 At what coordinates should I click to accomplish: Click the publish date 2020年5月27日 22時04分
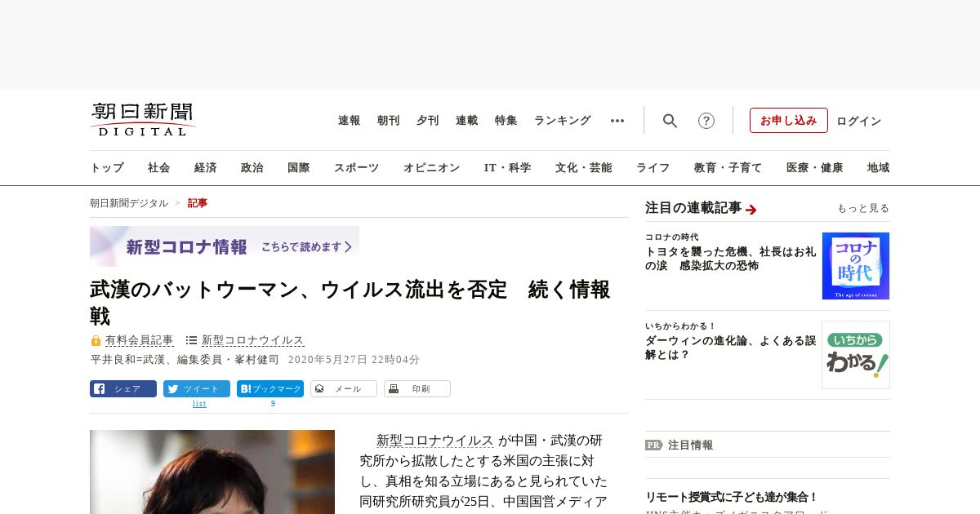pyautogui.click(x=354, y=360)
